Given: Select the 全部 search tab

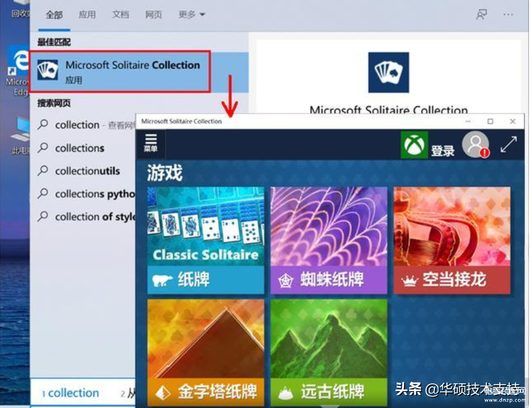Looking at the screenshot, I should [54, 14].
